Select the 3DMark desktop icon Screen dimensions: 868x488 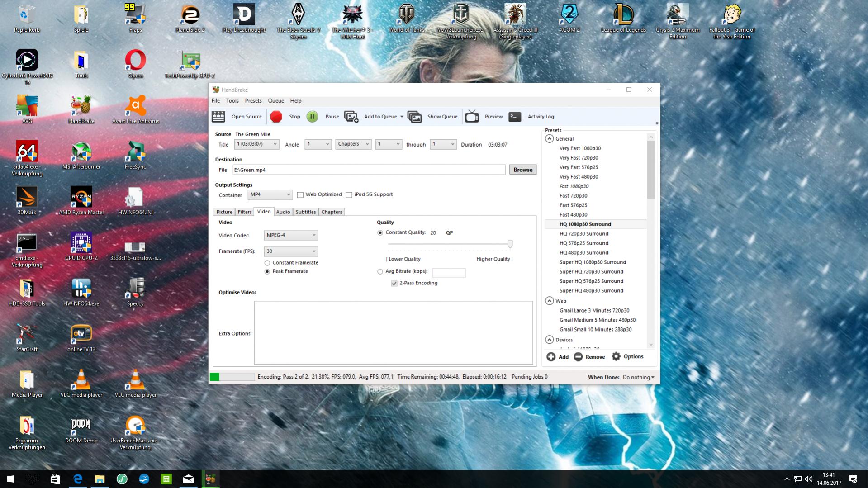coord(27,200)
